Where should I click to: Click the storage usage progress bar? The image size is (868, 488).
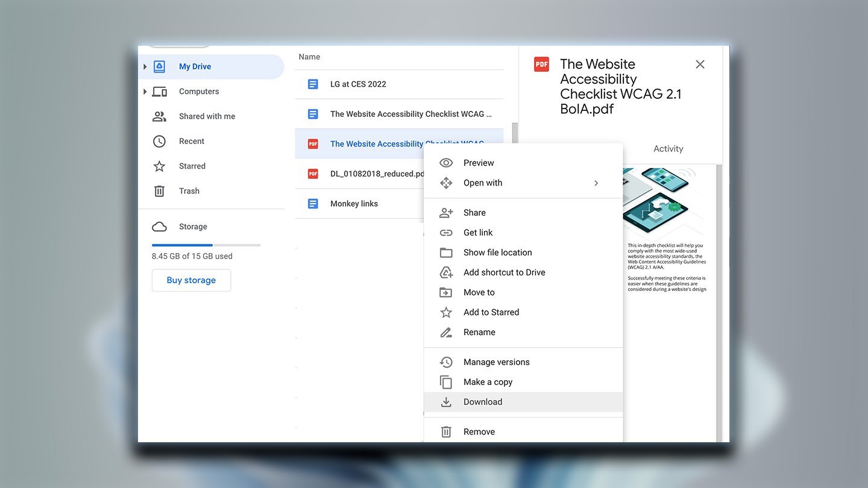[206, 245]
